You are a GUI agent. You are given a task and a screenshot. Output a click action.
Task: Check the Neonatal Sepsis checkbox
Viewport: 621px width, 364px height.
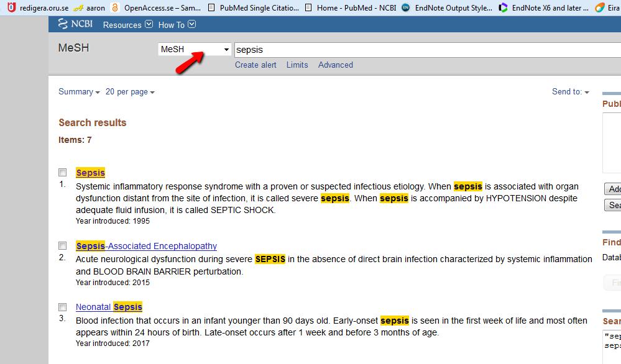(x=63, y=307)
